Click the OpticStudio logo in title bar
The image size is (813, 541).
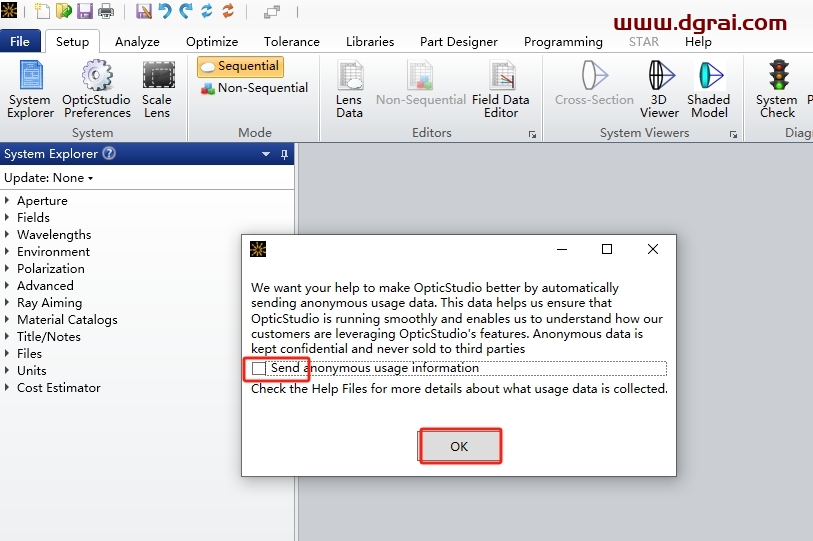click(x=9, y=10)
